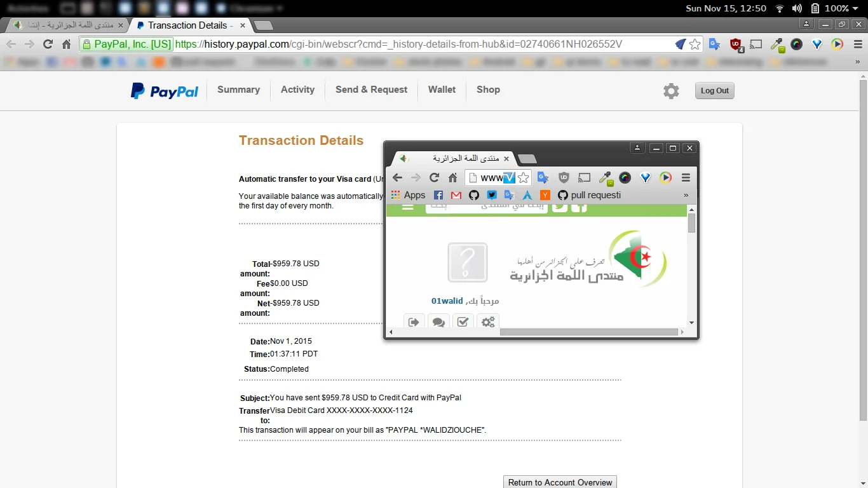Click the Log Out button
Image resolution: width=868 pixels, height=488 pixels.
(714, 91)
